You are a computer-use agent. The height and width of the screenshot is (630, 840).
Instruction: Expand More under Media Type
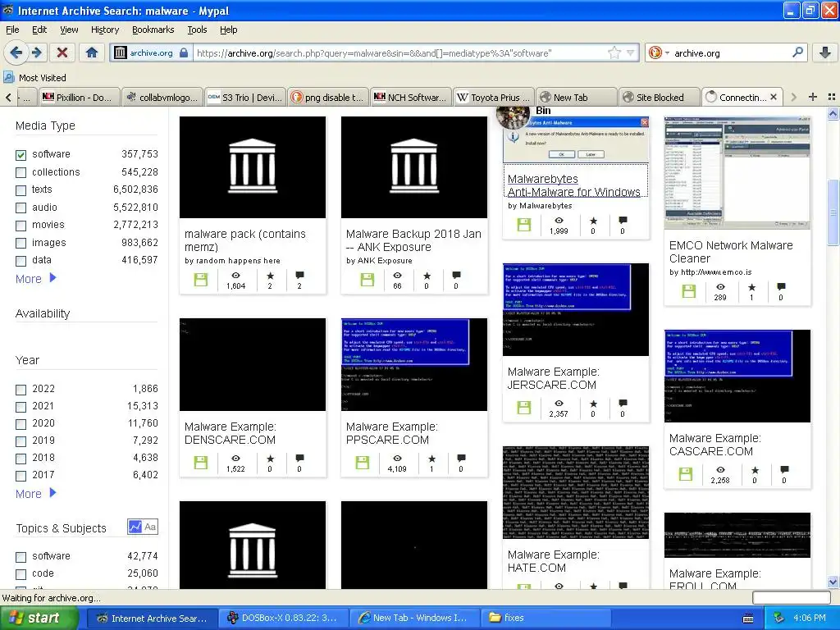point(36,279)
